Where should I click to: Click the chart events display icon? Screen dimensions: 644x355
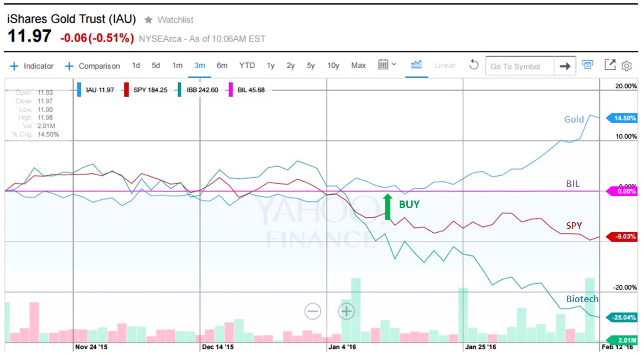[x=588, y=65]
